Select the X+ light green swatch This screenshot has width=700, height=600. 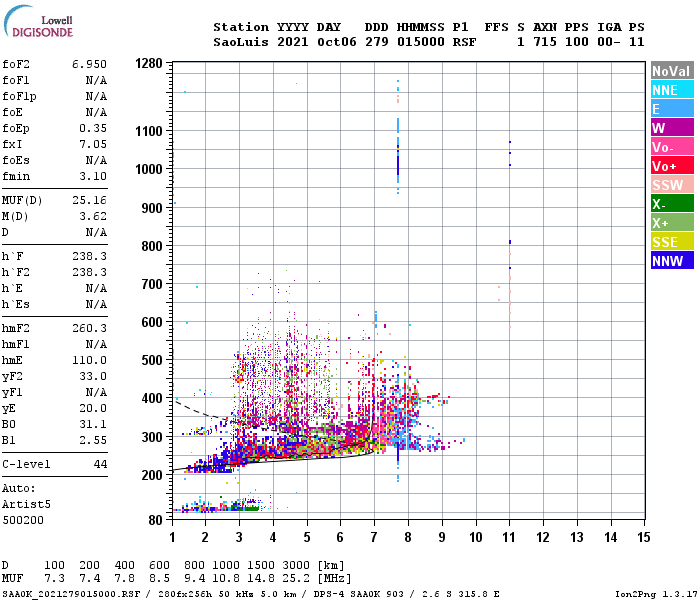672,223
